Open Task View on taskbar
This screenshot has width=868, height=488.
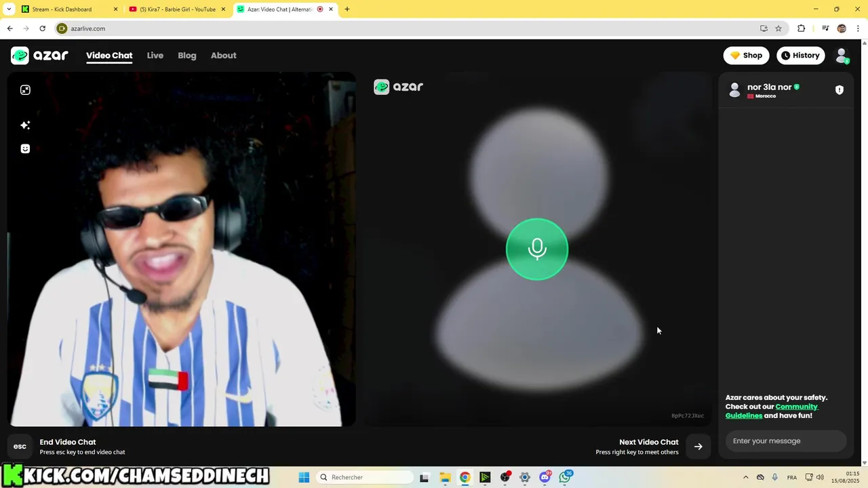(x=425, y=477)
